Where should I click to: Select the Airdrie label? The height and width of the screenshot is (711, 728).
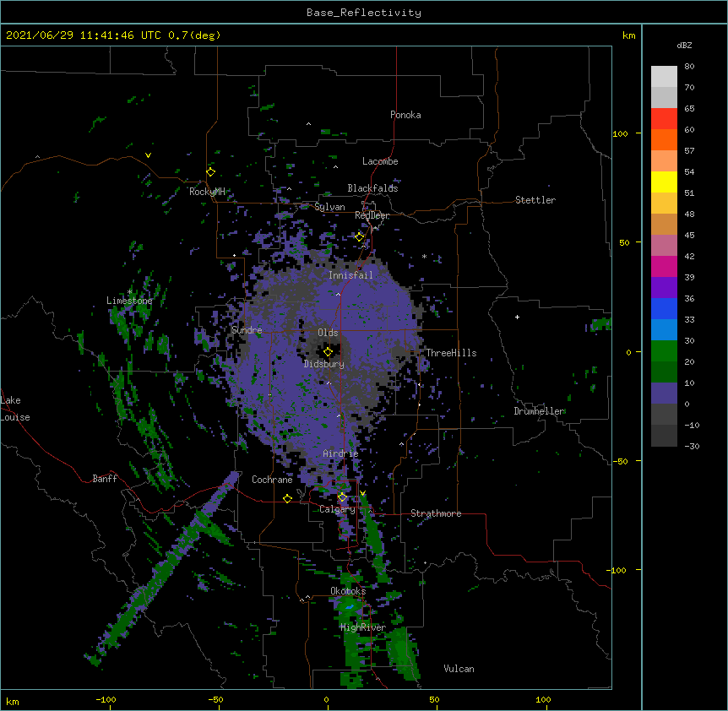[340, 453]
